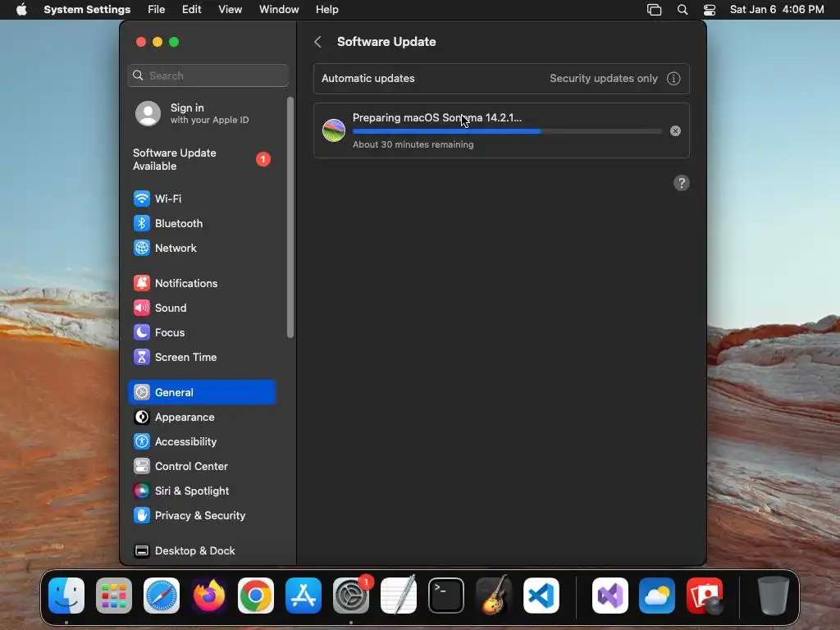Open Visual Studio Code from Dock

[541, 596]
